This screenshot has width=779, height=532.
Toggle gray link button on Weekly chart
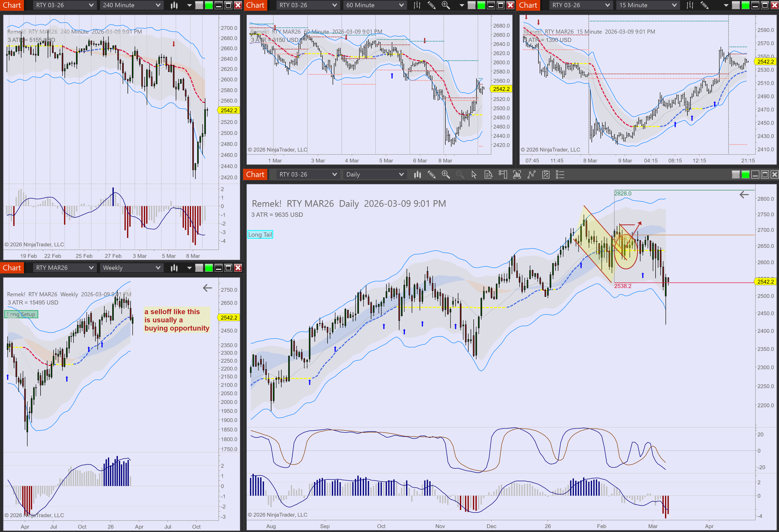[199, 268]
